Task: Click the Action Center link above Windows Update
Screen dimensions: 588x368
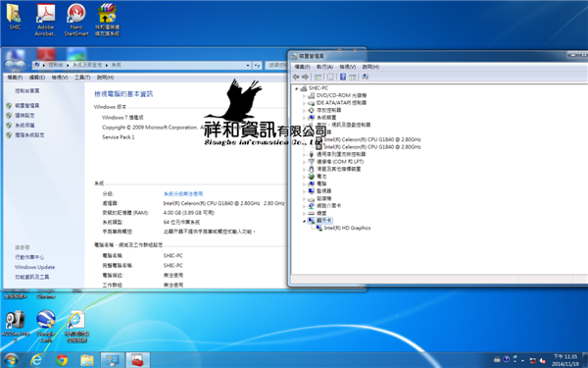Action: tap(29, 257)
